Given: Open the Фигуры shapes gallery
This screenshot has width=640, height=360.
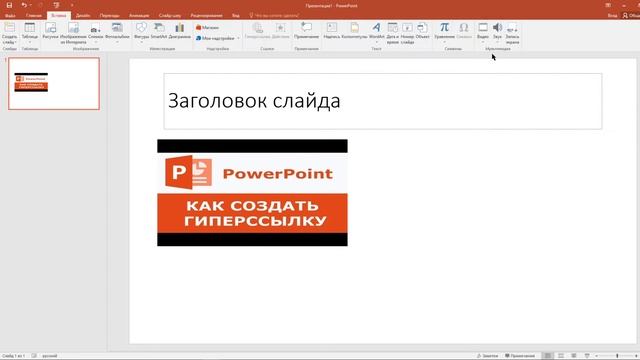Looking at the screenshot, I should click(x=141, y=32).
